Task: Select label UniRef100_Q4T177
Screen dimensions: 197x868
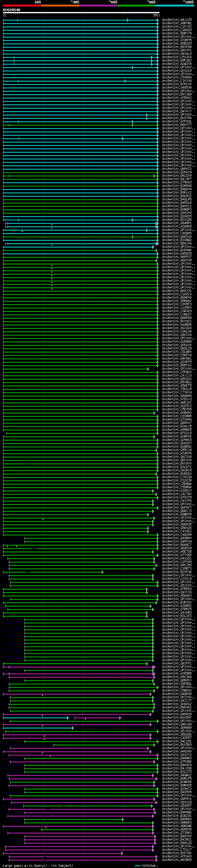Action: [177, 700]
